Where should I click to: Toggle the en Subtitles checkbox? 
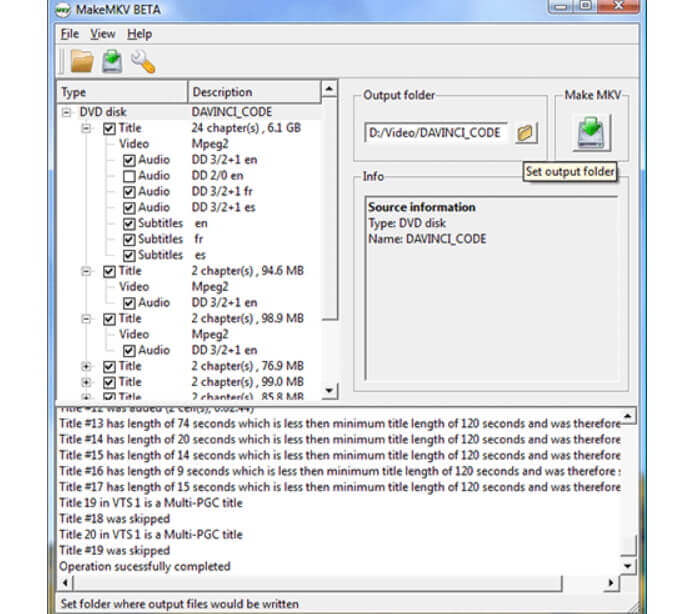click(129, 224)
